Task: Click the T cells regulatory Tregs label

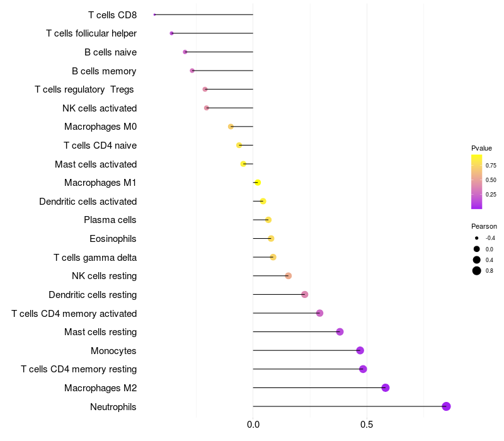Action: (84, 89)
